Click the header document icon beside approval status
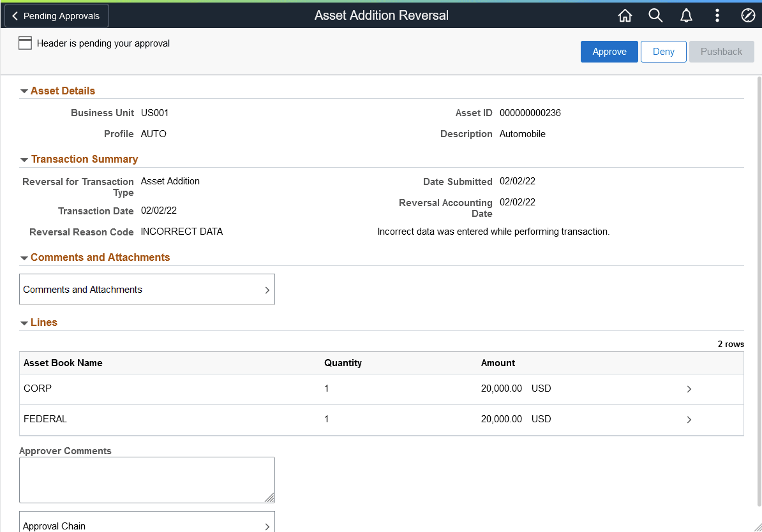Viewport: 762px width, 532px height. point(25,43)
